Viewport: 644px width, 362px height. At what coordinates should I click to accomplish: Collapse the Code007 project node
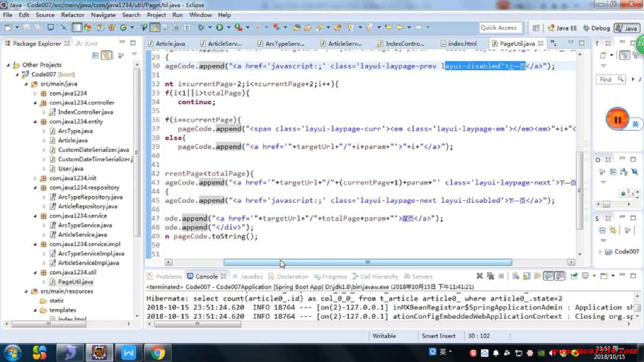(18, 74)
